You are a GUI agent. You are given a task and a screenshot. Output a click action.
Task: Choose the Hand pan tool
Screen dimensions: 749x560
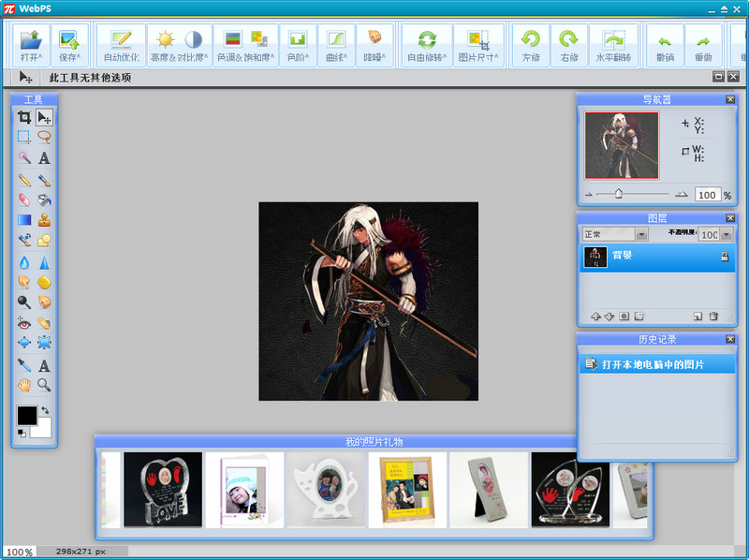tap(24, 385)
